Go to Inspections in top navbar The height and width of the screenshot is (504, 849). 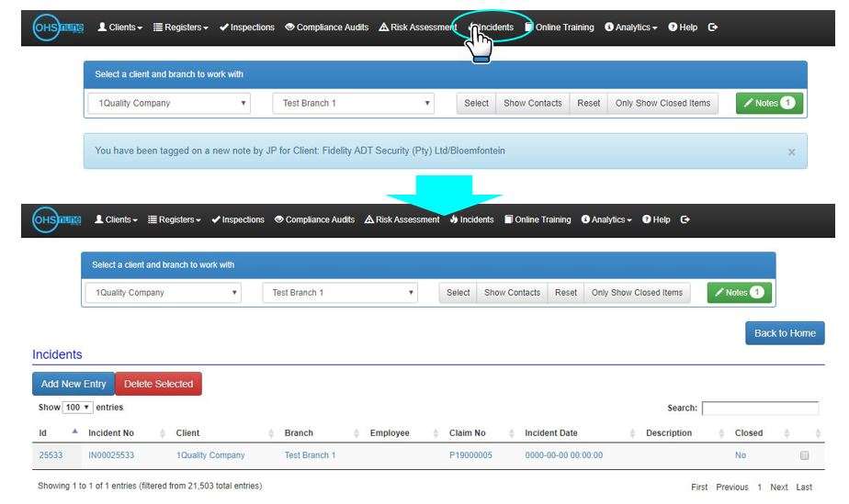tap(247, 27)
